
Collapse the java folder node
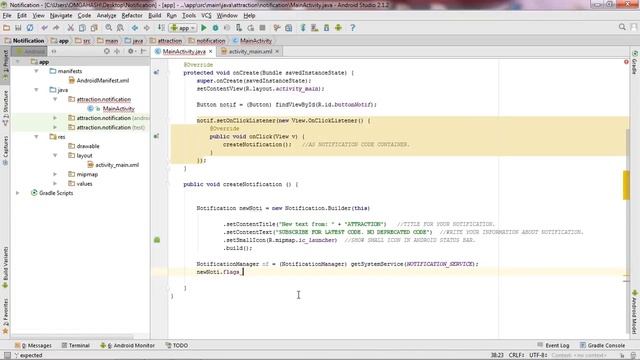(x=36, y=90)
